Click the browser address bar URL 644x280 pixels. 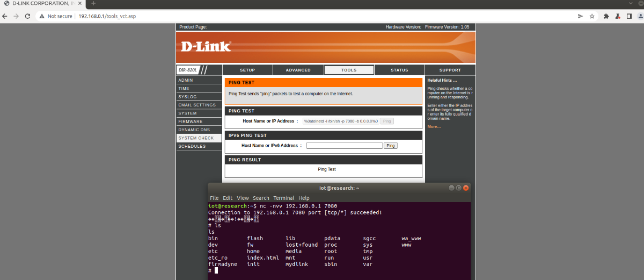coord(107,16)
